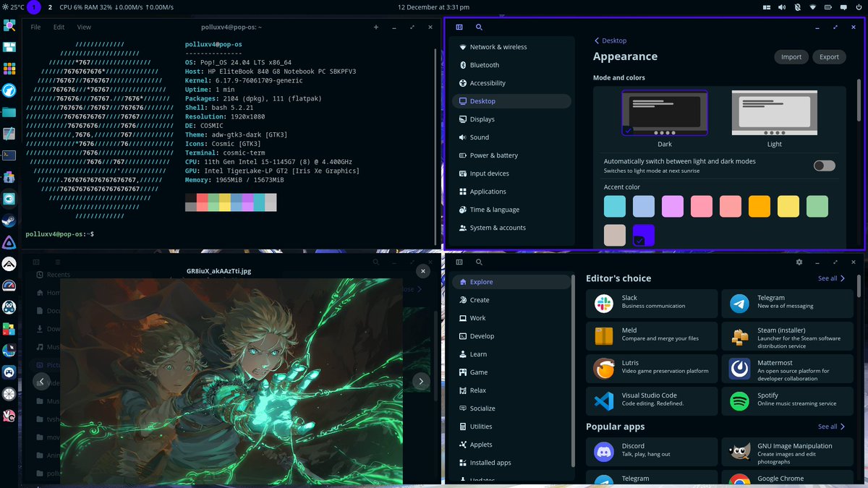Select Develop category in app store
The image size is (868, 488).
pos(512,336)
